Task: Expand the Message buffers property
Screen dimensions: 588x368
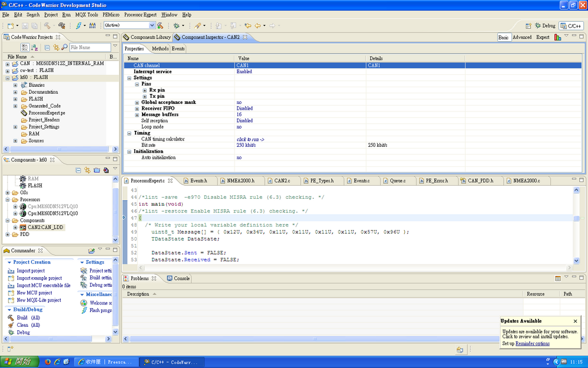Action: point(137,115)
